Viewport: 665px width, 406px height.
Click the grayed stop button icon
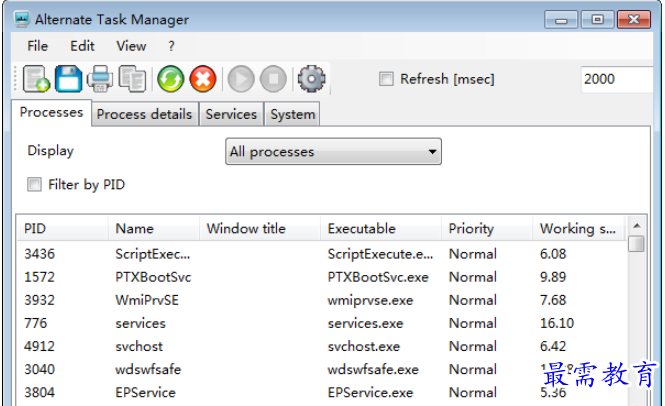pyautogui.click(x=273, y=79)
